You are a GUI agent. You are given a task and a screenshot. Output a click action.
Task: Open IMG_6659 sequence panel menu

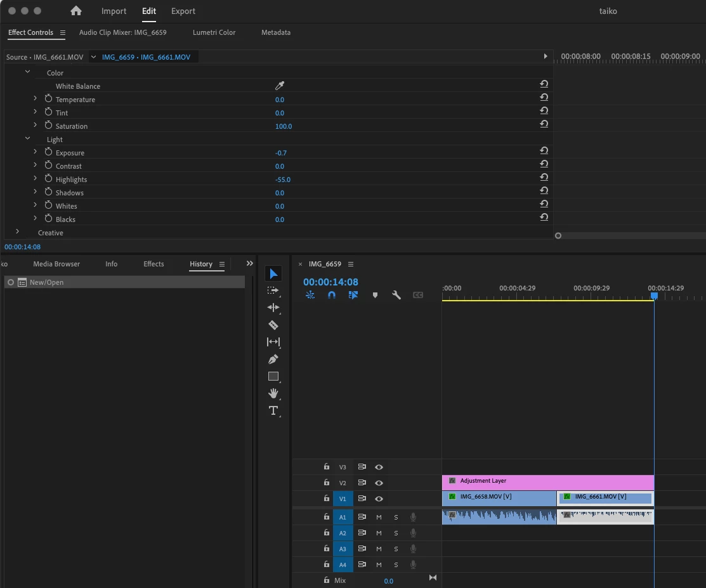pyautogui.click(x=351, y=265)
